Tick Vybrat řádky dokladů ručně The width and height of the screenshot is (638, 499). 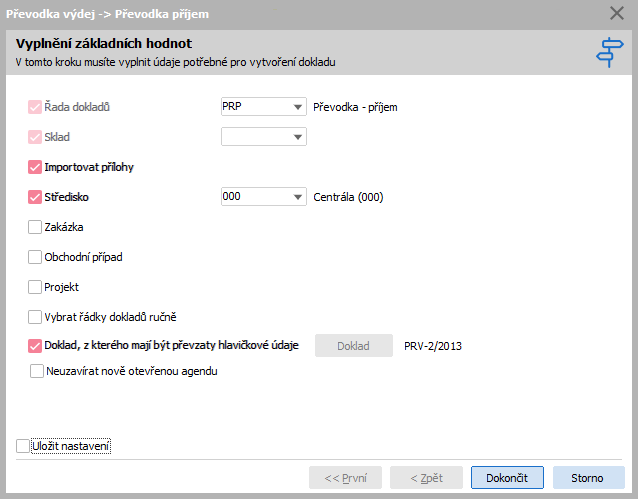(x=35, y=317)
